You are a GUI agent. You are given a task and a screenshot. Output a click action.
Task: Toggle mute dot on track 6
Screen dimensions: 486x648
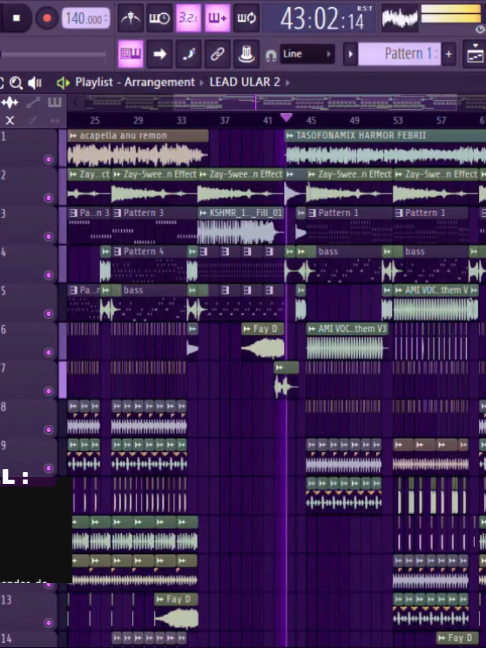tap(48, 352)
